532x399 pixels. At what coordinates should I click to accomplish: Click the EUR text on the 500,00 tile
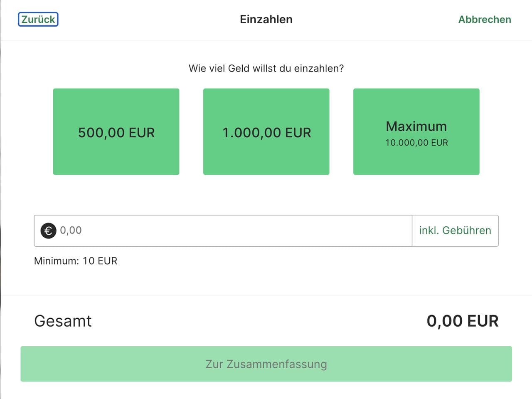[x=142, y=133]
